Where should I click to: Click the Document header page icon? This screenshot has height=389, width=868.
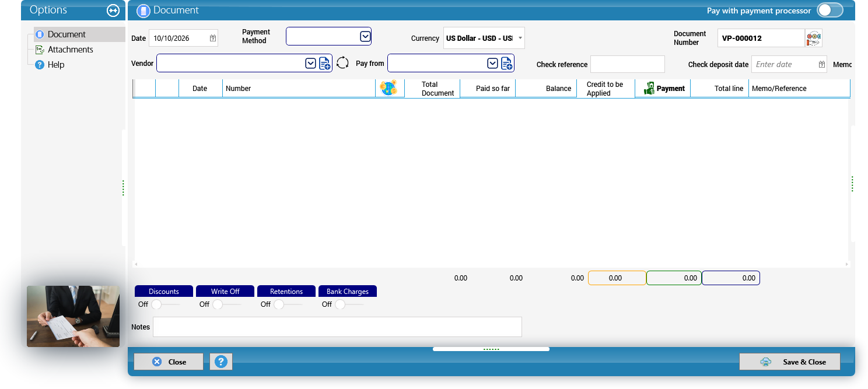coord(143,10)
